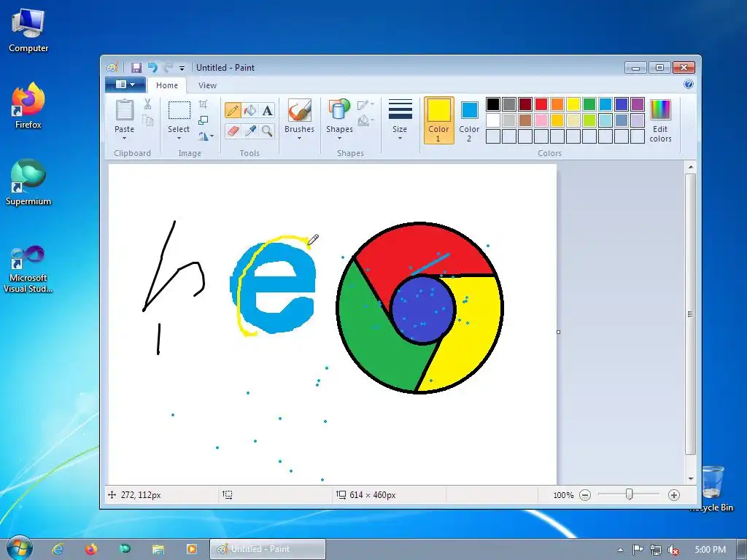The image size is (747, 560).
Task: Pick the pink color swatch
Action: [541, 120]
